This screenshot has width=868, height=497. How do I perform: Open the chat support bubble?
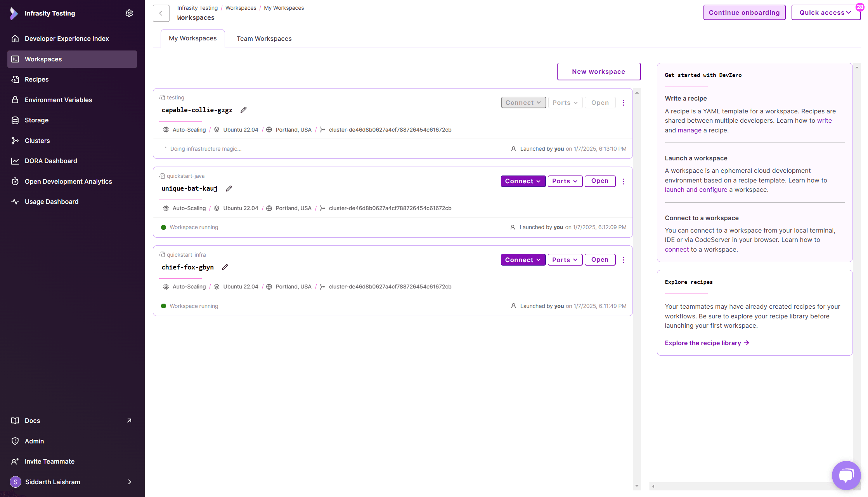pyautogui.click(x=846, y=475)
